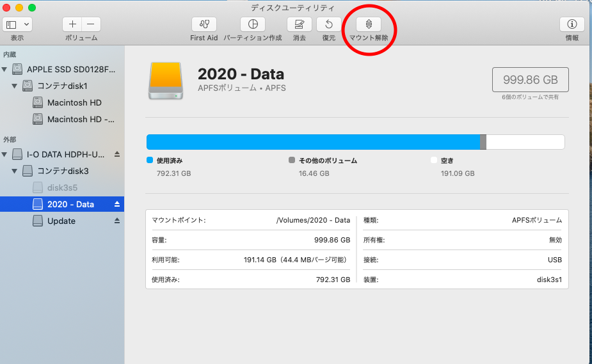This screenshot has height=364, width=592.
Task: Click the grey other-volumes bar segment
Action: tap(483, 142)
